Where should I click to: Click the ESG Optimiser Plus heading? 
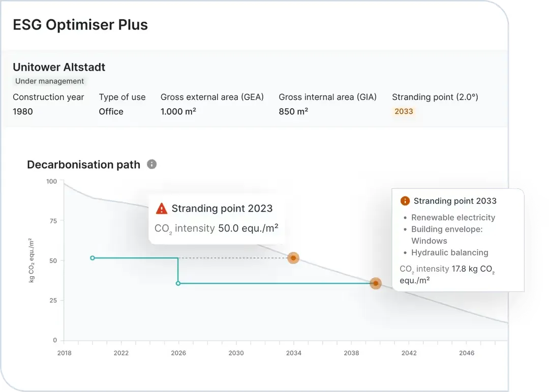tap(80, 25)
